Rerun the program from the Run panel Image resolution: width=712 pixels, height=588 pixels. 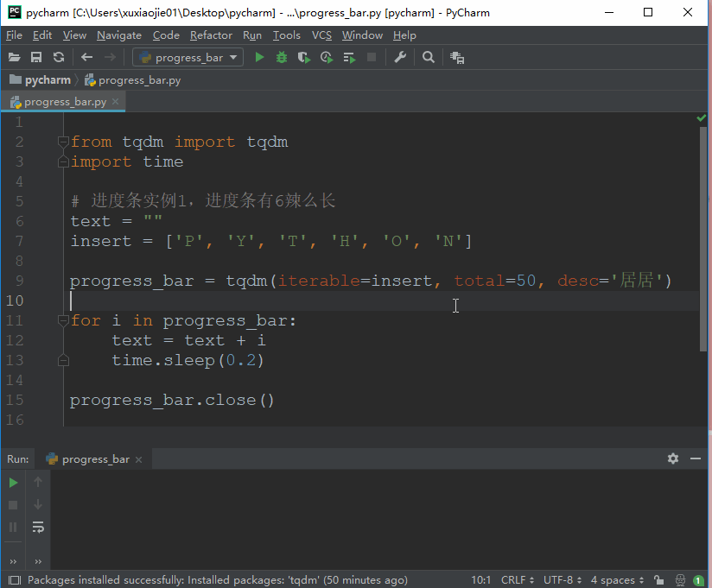click(x=12, y=483)
